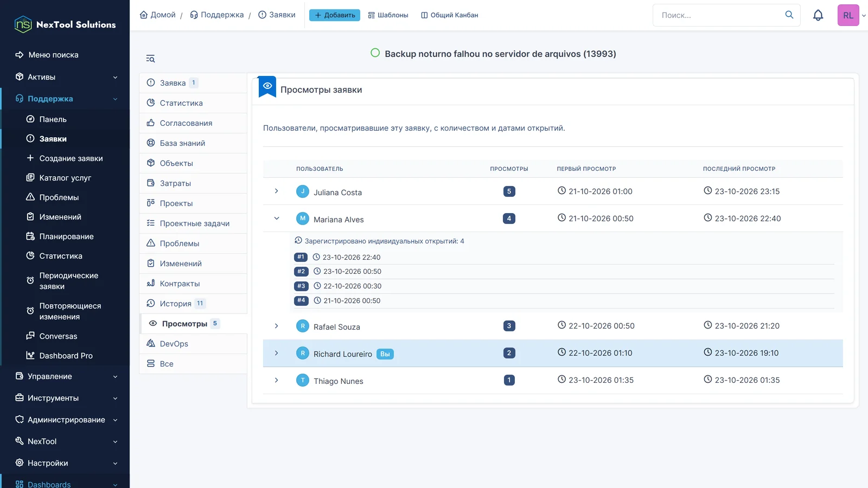Open the Согласования tab

pyautogui.click(x=193, y=123)
